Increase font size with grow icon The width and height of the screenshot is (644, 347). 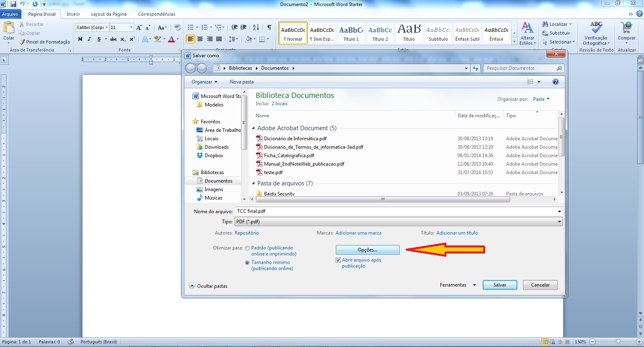tap(139, 27)
